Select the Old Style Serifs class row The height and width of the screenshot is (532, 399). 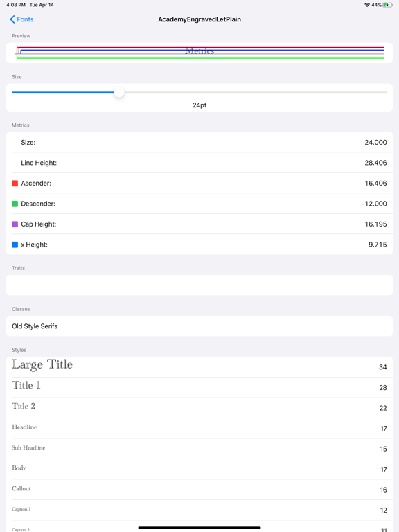point(199,326)
